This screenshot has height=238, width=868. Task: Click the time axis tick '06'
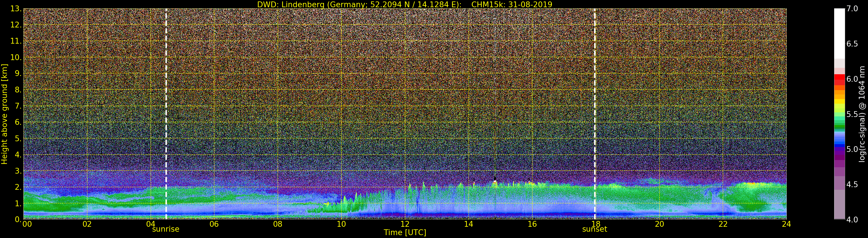tap(214, 224)
